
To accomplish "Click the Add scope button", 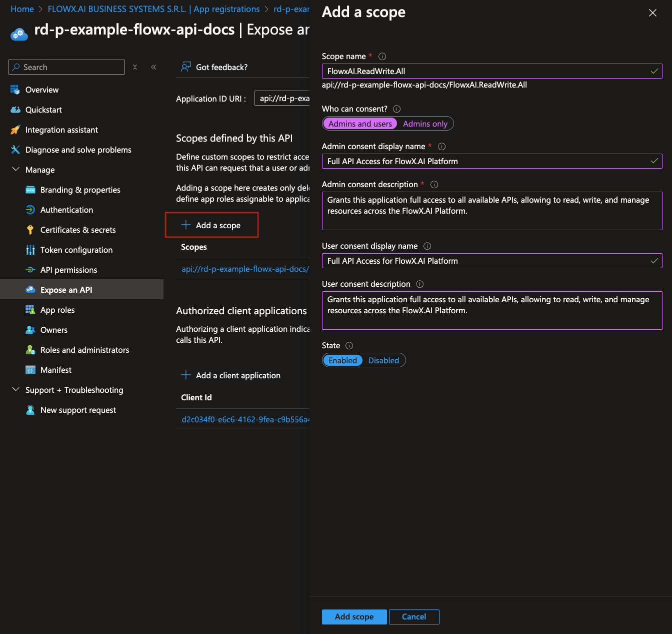I will click(x=354, y=616).
